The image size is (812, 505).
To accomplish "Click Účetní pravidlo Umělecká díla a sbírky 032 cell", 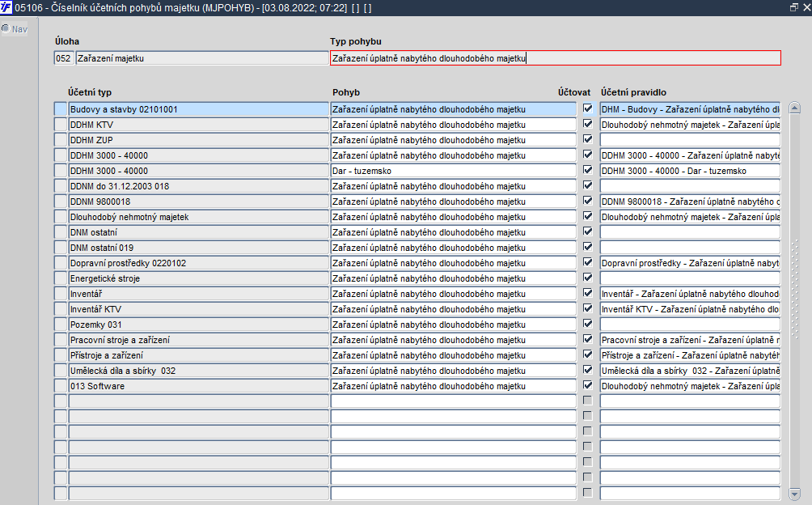I will 690,371.
